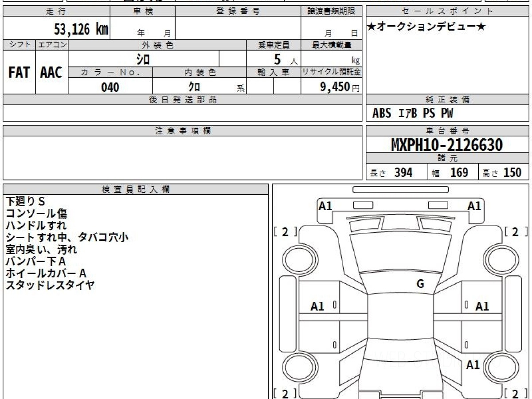Click the 下廻りS inspector note

pos(25,202)
